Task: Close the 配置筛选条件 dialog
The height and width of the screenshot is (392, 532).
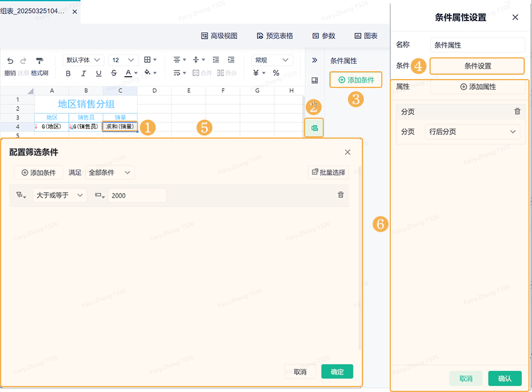Action: (x=347, y=152)
